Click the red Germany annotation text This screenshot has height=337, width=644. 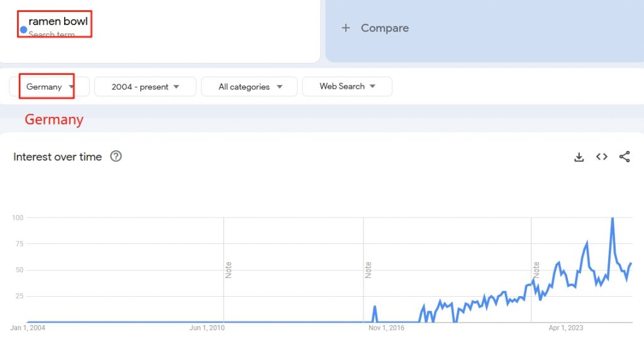click(x=53, y=119)
